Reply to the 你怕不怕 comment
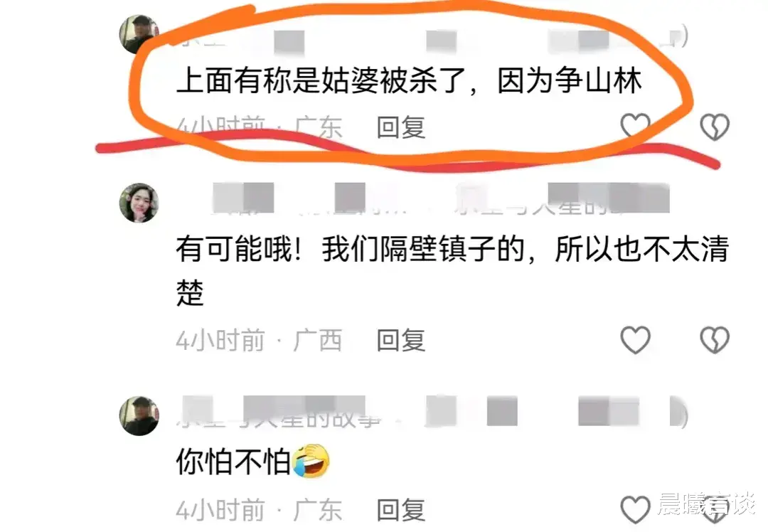 [x=400, y=509]
